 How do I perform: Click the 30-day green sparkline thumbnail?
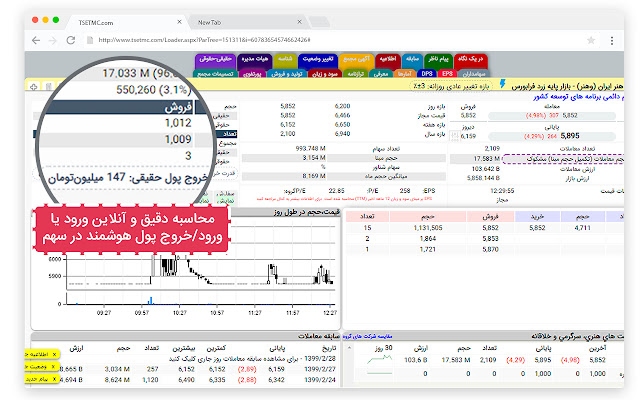coord(379,360)
